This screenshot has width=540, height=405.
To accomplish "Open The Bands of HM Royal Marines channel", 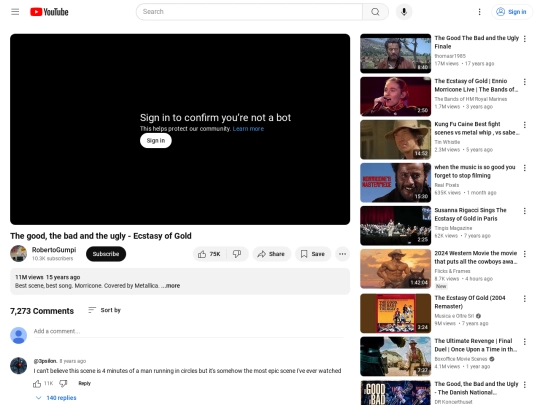I will 470,99.
